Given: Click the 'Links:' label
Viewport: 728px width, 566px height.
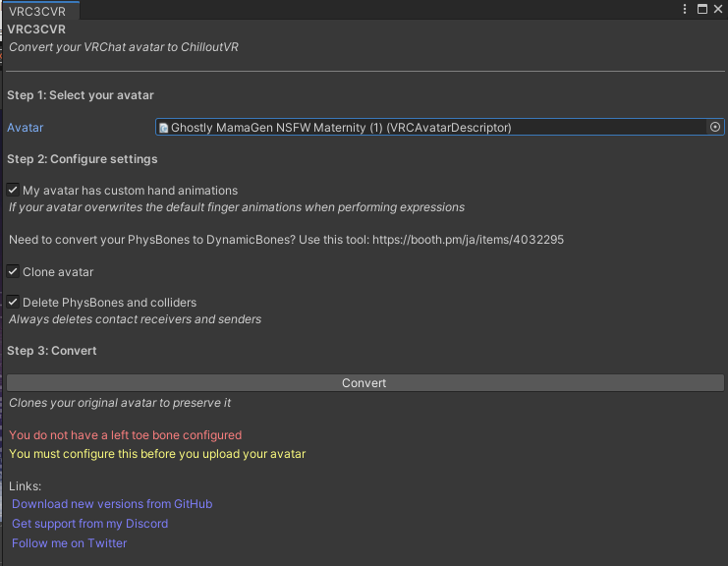Looking at the screenshot, I should [x=26, y=486].
